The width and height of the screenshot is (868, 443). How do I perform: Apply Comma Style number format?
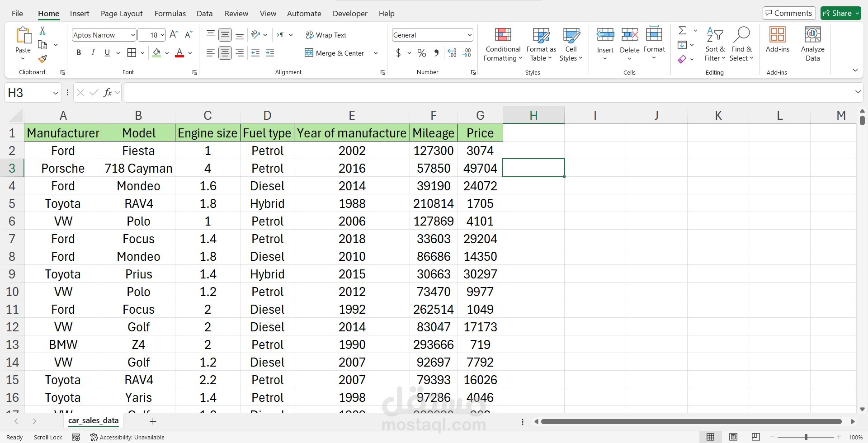point(436,53)
